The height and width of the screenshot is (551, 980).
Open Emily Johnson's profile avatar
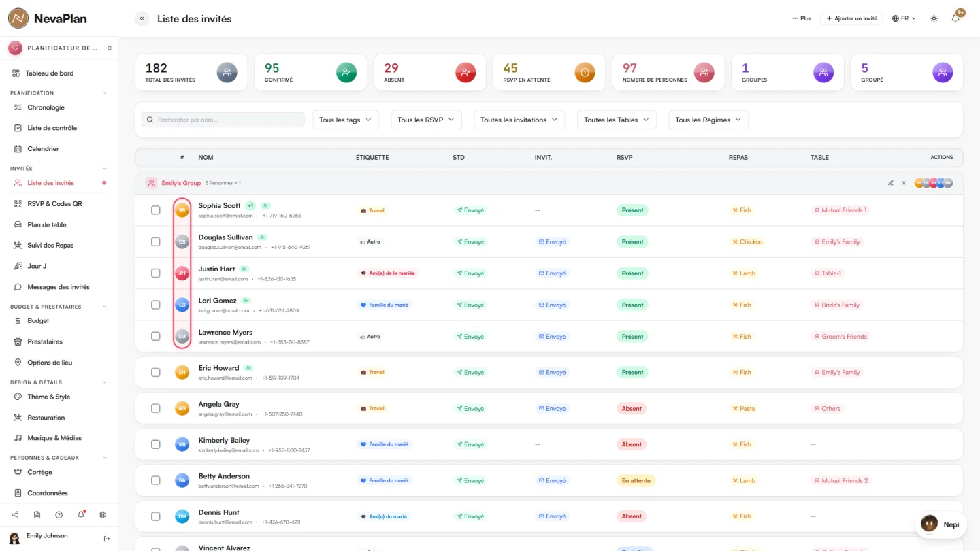[x=14, y=538]
